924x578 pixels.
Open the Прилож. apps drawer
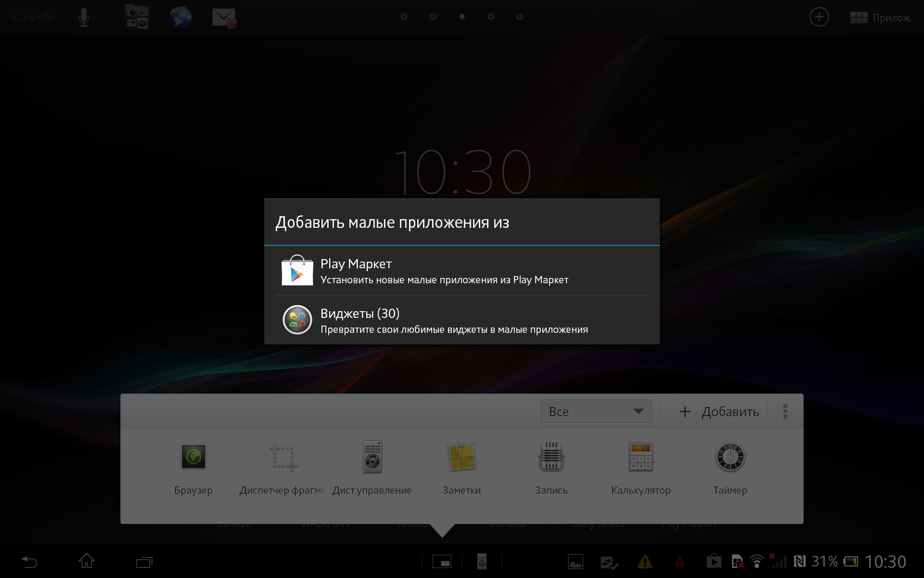pyautogui.click(x=881, y=18)
